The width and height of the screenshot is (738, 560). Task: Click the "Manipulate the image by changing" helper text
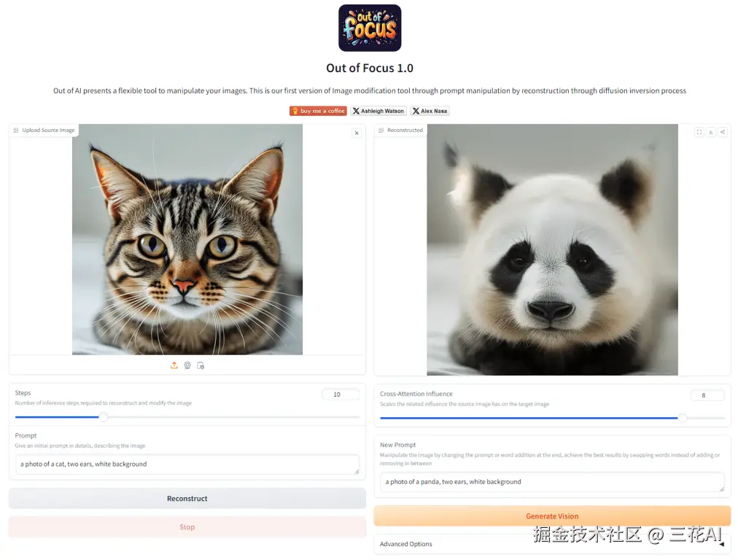[550, 459]
